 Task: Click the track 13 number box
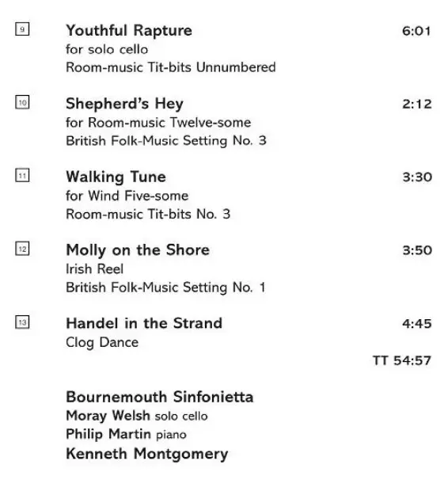click(x=22, y=322)
